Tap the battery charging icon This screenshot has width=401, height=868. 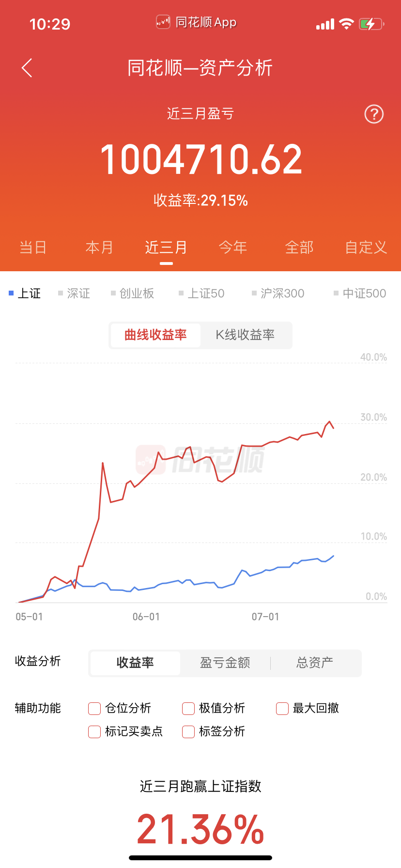click(371, 24)
